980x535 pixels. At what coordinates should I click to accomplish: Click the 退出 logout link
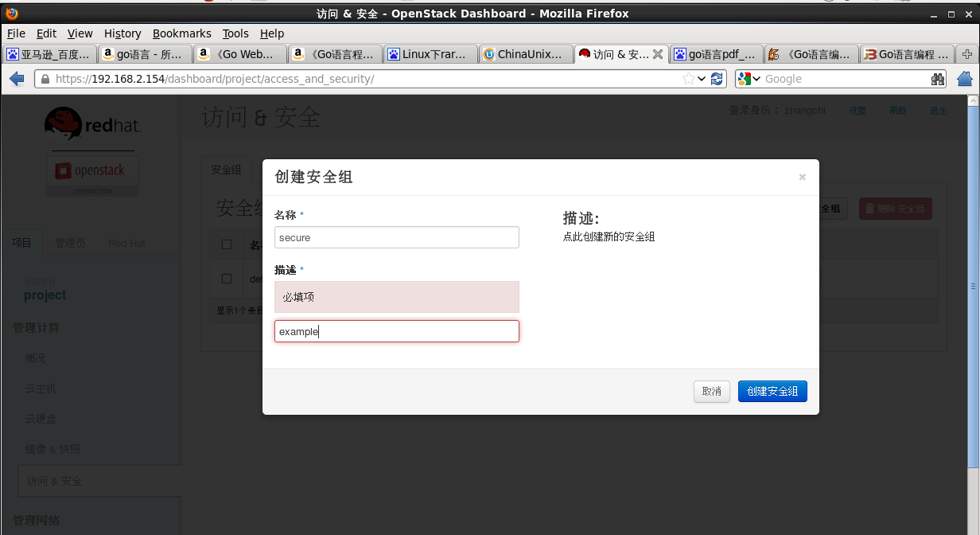click(x=938, y=110)
